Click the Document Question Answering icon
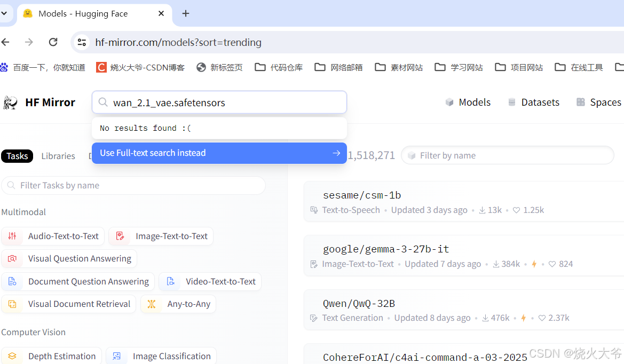Viewport: 624px width, 364px height. pyautogui.click(x=12, y=281)
